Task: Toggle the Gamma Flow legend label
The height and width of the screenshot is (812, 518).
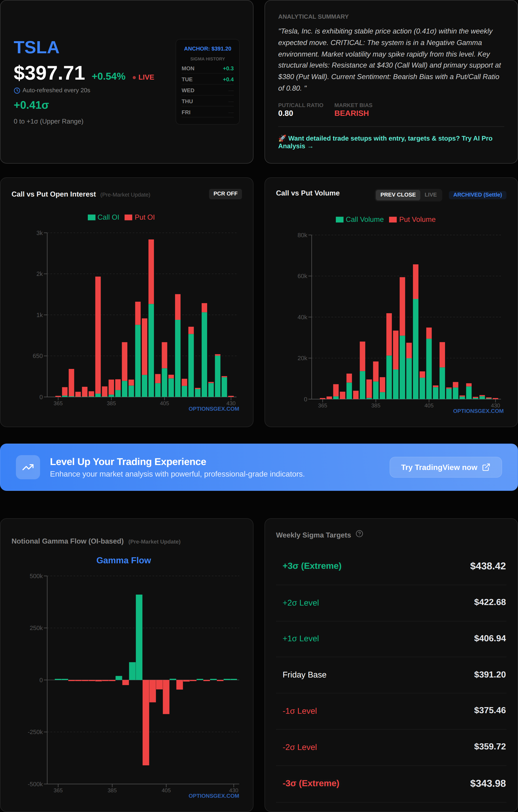Action: (x=124, y=561)
